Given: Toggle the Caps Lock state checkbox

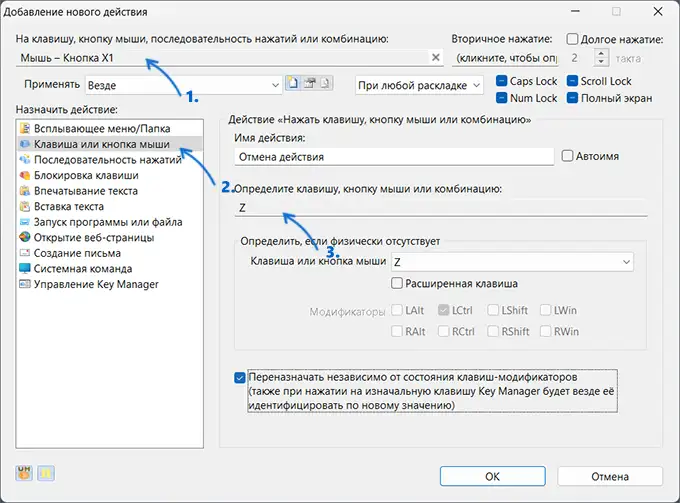Looking at the screenshot, I should tap(501, 81).
